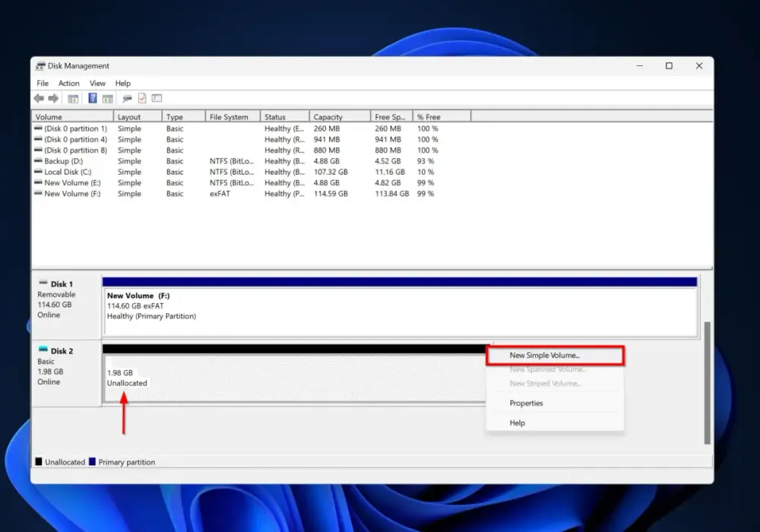Select Help in the context menu
The image size is (760, 532).
[x=555, y=423]
